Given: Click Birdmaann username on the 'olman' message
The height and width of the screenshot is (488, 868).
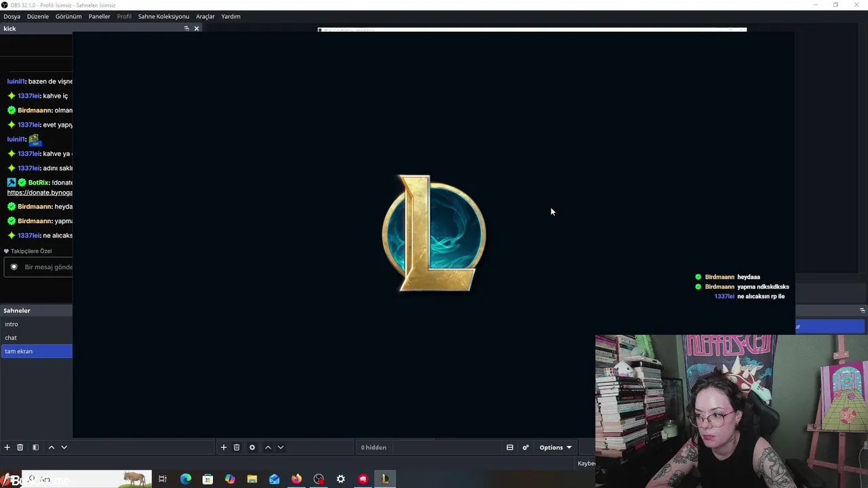Looking at the screenshot, I should pyautogui.click(x=35, y=110).
